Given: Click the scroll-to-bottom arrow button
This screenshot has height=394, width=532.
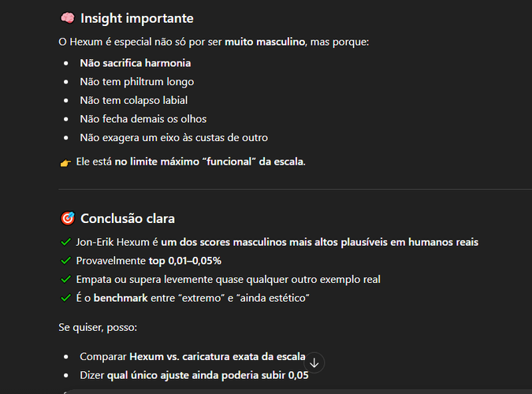Looking at the screenshot, I should (314, 362).
